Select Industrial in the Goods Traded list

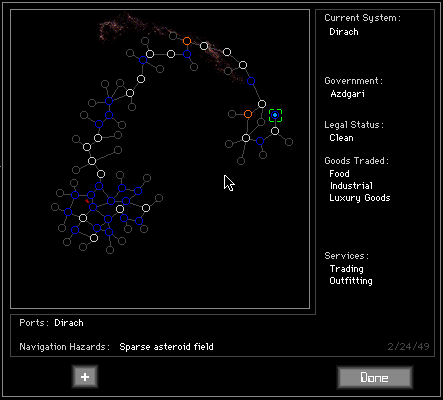[351, 186]
